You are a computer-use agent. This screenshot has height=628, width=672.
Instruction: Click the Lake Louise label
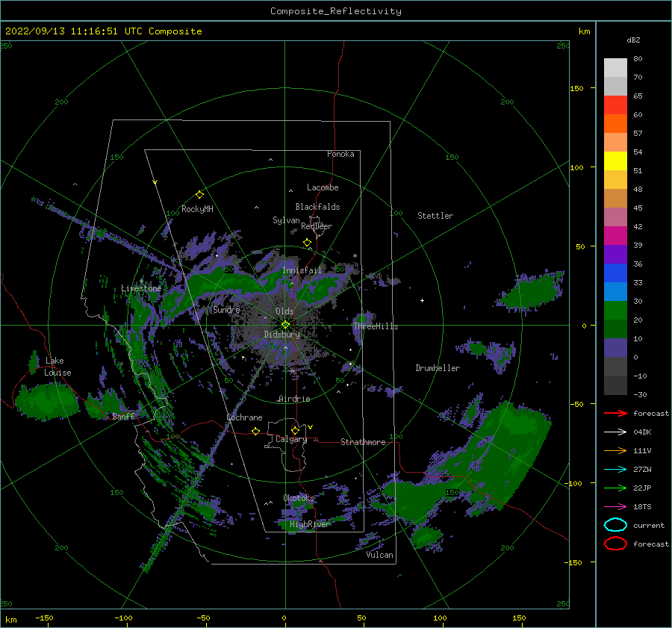point(57,367)
